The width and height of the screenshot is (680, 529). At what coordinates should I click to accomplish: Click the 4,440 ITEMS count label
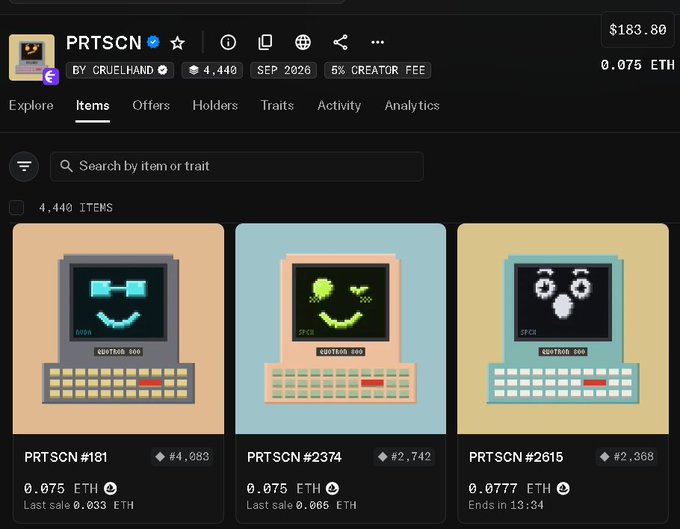point(75,208)
